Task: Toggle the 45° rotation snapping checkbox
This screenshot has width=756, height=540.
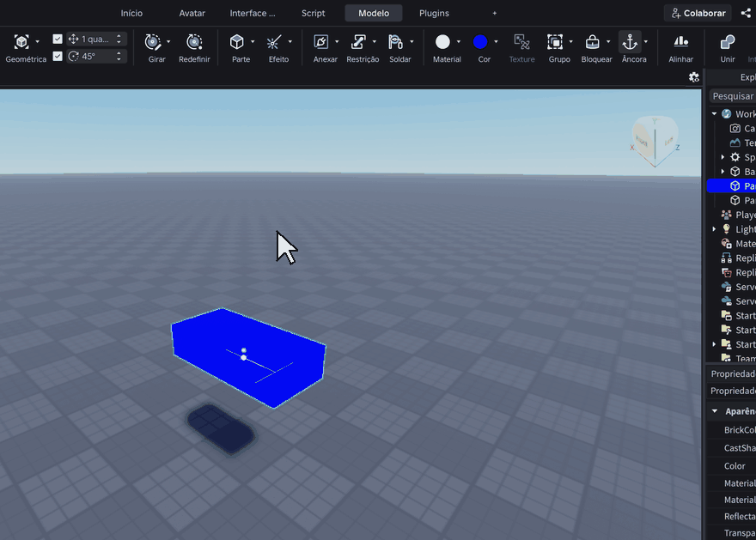Action: point(58,57)
